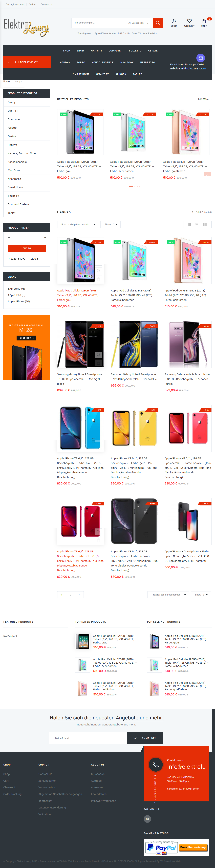Open the Instagram icon under Follow Us

click(x=147, y=819)
